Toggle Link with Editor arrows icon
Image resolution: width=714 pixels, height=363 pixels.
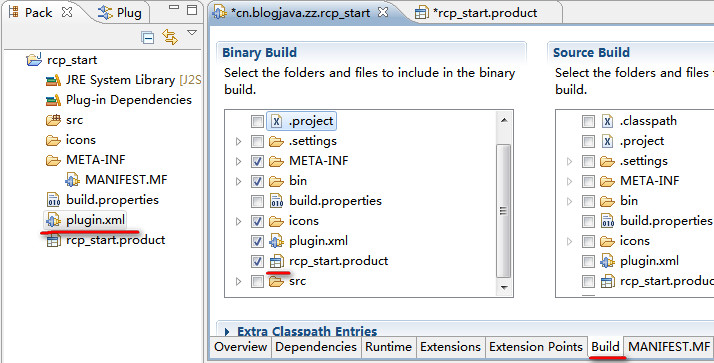click(170, 37)
